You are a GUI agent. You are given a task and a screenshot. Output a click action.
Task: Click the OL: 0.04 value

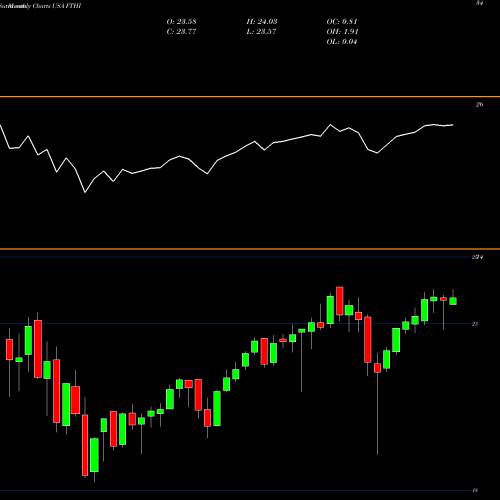[342, 42]
